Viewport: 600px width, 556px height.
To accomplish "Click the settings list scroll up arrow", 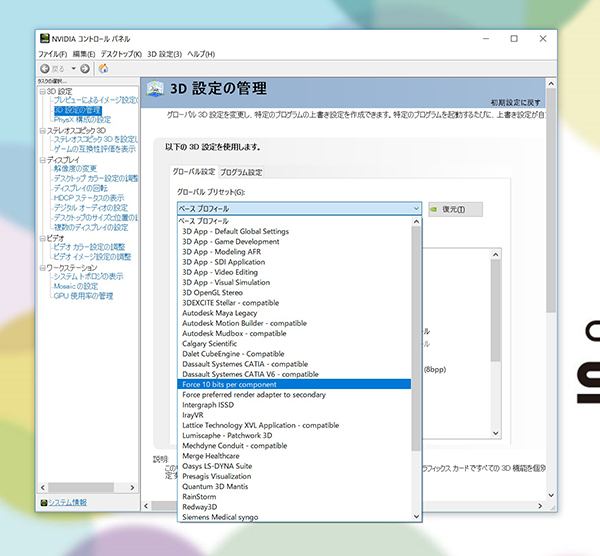I will (496, 254).
